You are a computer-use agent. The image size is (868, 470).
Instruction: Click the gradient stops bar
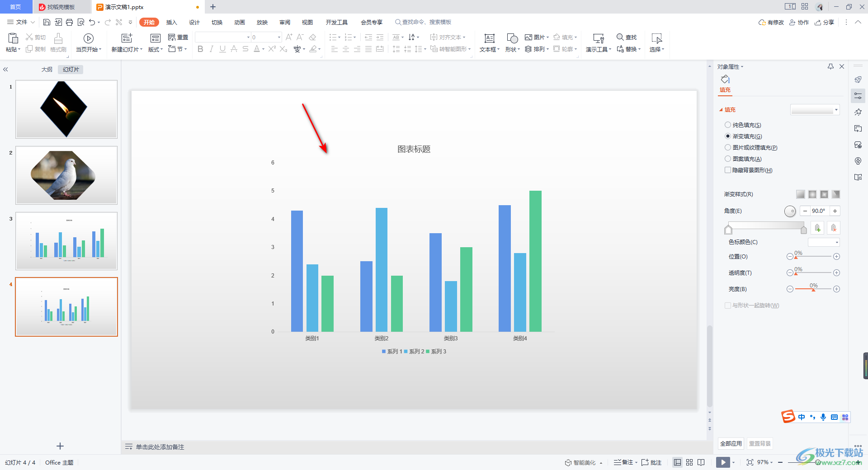766,226
